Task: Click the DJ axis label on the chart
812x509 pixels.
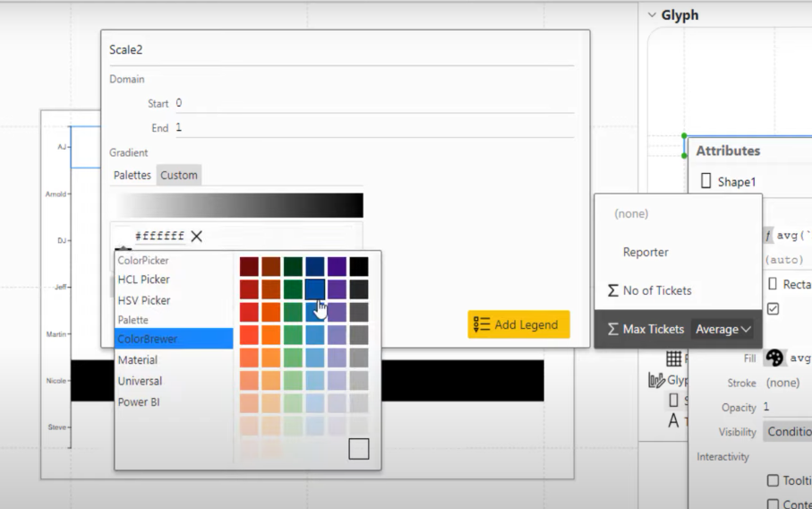Action: [x=62, y=240]
